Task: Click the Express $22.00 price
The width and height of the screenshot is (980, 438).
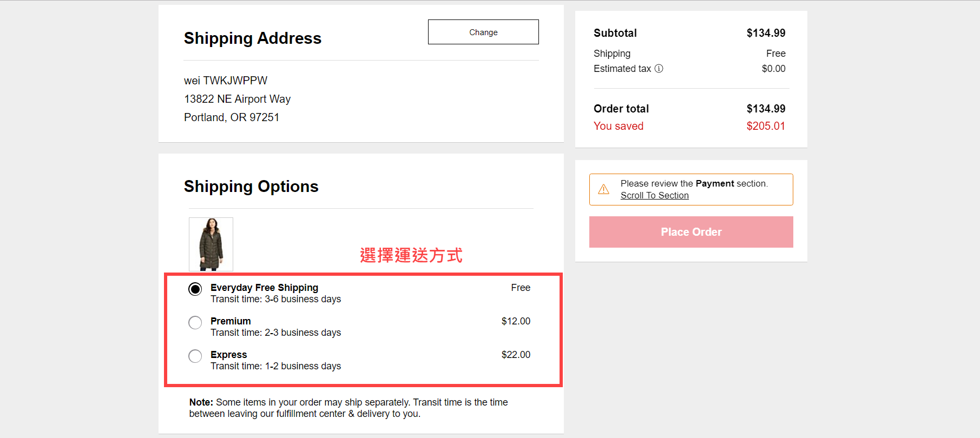Action: click(x=516, y=355)
